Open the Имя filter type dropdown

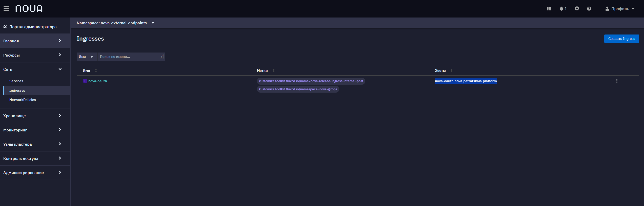click(87, 57)
